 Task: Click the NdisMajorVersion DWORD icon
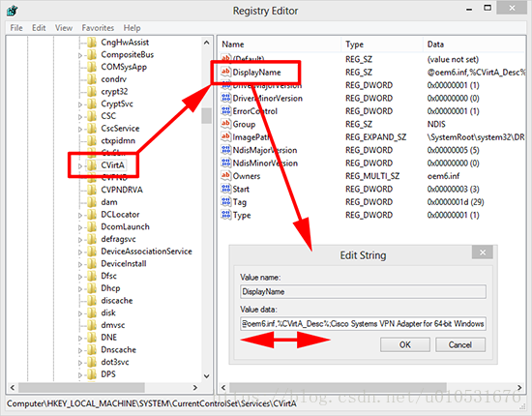point(225,150)
